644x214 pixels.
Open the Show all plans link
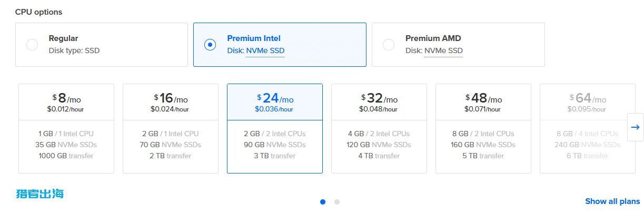point(612,201)
